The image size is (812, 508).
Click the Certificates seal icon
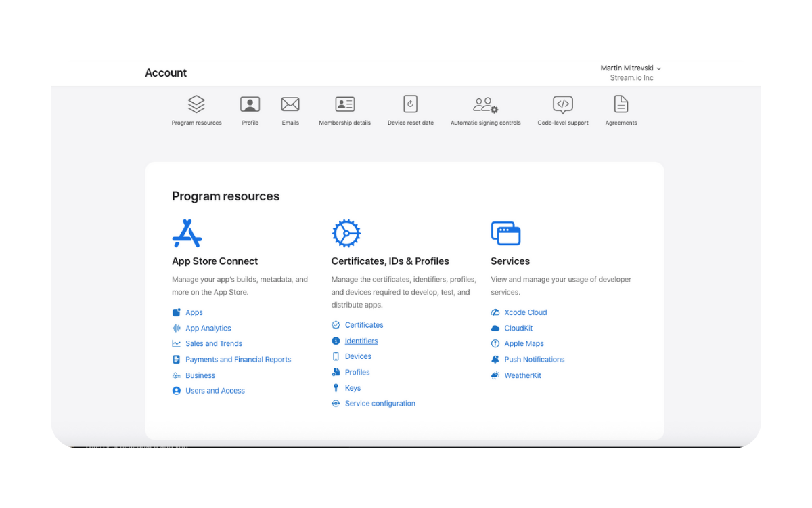[x=336, y=325]
